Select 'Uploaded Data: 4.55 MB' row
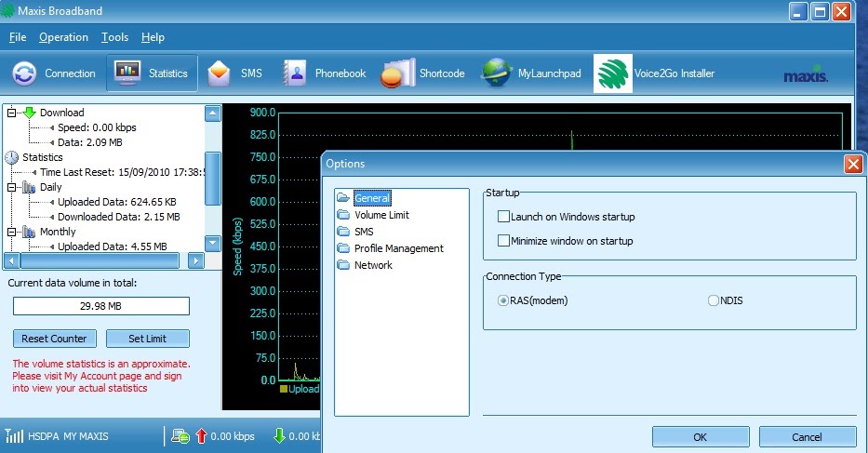This screenshot has width=868, height=453. tap(113, 246)
